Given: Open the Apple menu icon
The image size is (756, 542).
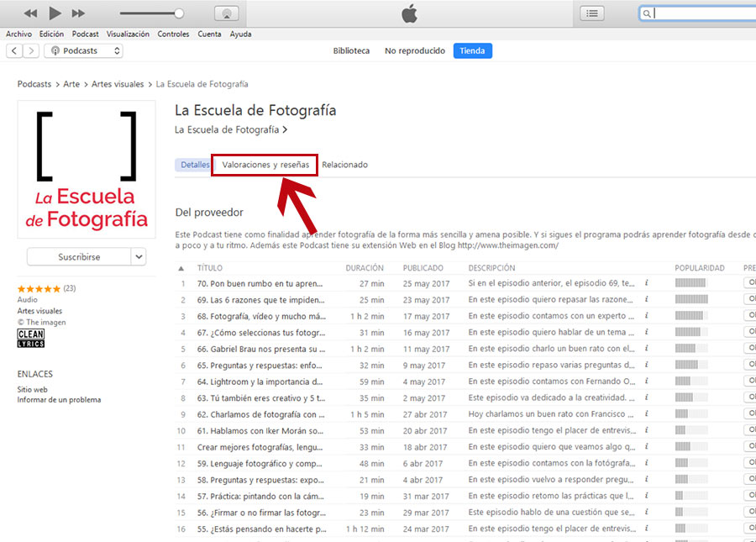Looking at the screenshot, I should coord(409,13).
